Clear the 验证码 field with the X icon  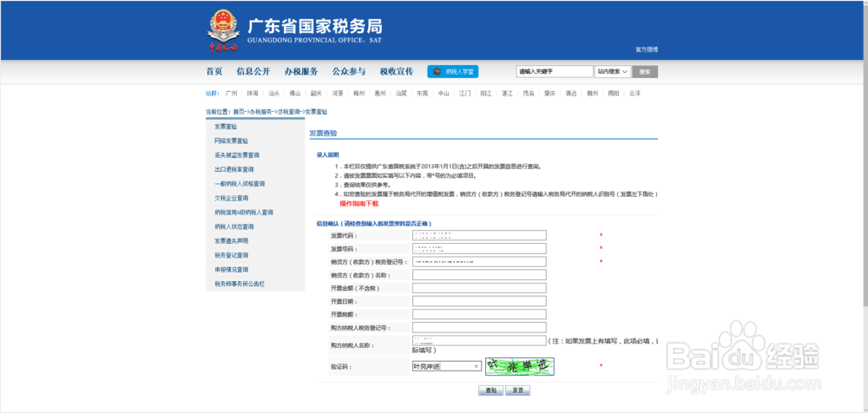click(x=477, y=366)
